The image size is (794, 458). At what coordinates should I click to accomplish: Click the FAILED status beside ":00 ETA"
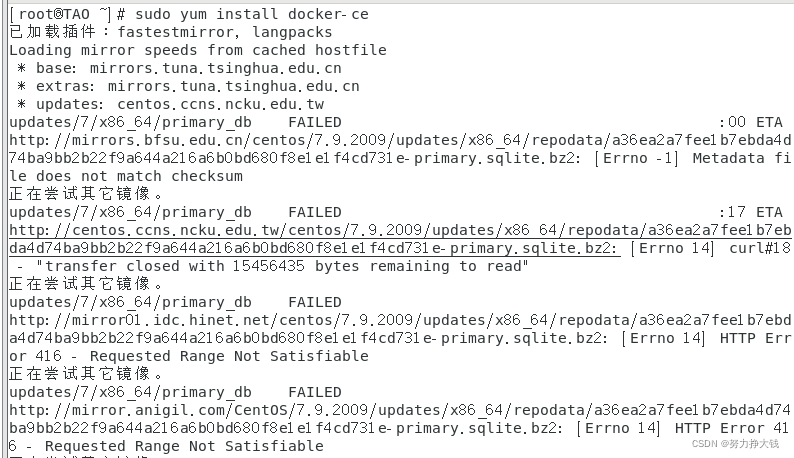click(x=315, y=122)
